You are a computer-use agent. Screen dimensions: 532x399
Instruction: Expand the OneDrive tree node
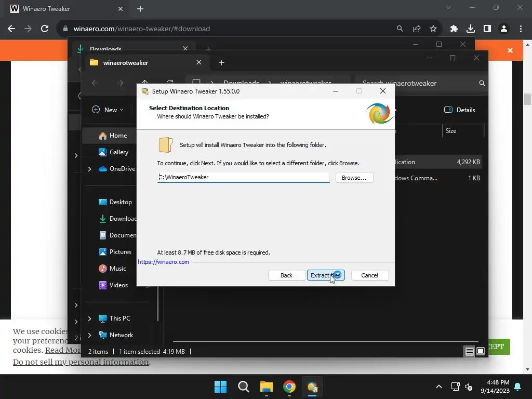point(89,169)
